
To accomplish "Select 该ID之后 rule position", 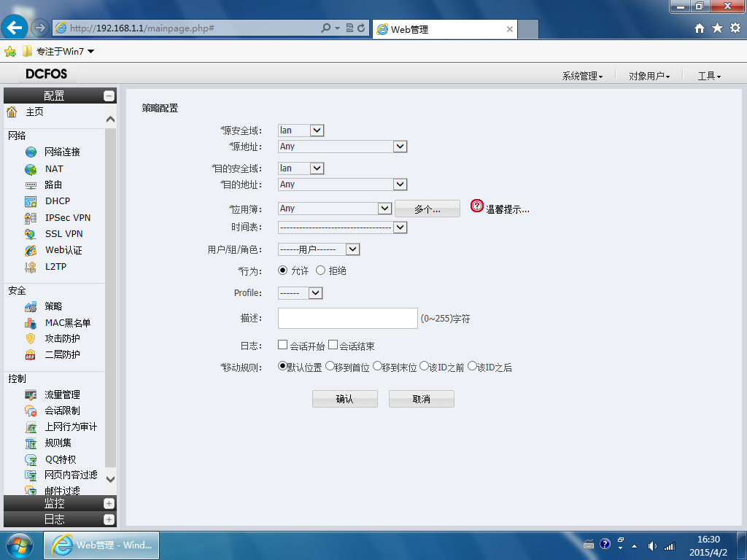I will pyautogui.click(x=472, y=366).
